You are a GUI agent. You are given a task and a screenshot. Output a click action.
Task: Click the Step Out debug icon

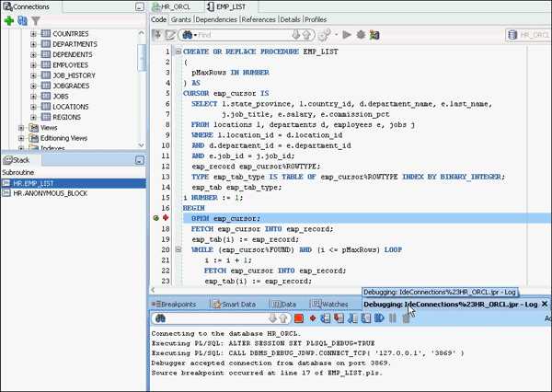352,318
